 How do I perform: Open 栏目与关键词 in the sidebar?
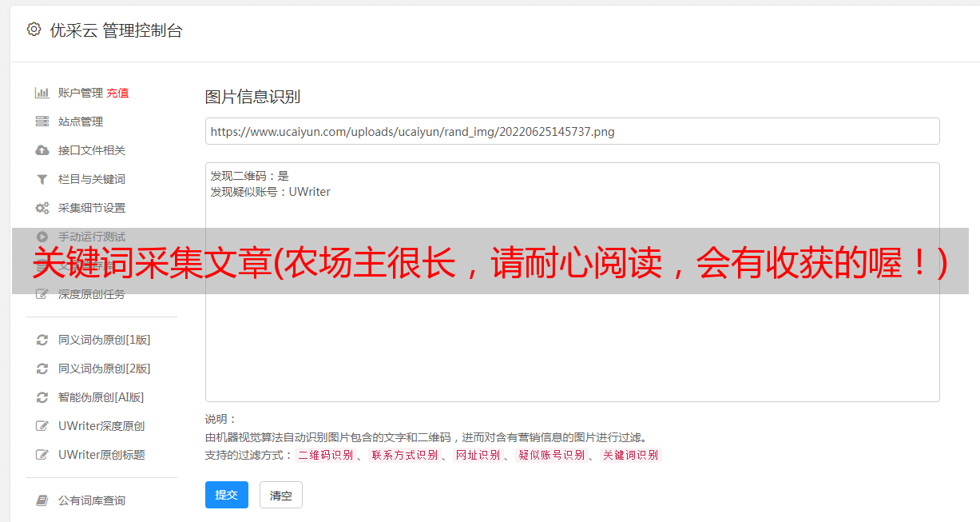point(92,179)
